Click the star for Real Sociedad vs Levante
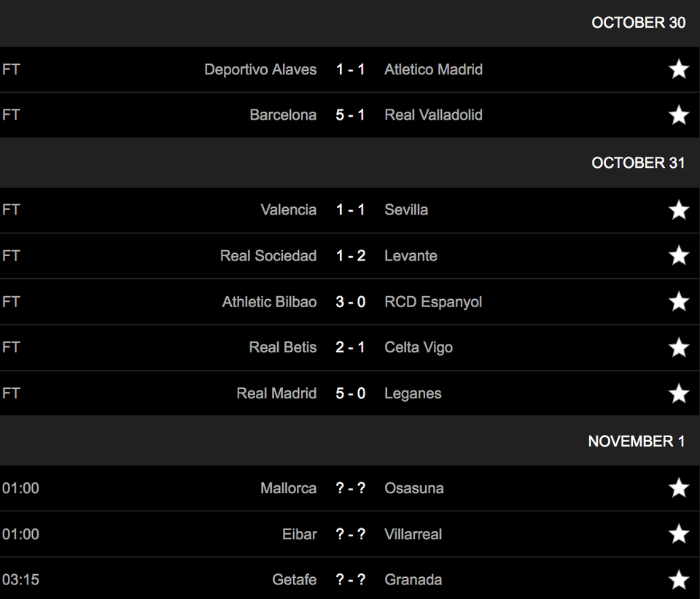Viewport: 700px width, 599px height. click(679, 255)
